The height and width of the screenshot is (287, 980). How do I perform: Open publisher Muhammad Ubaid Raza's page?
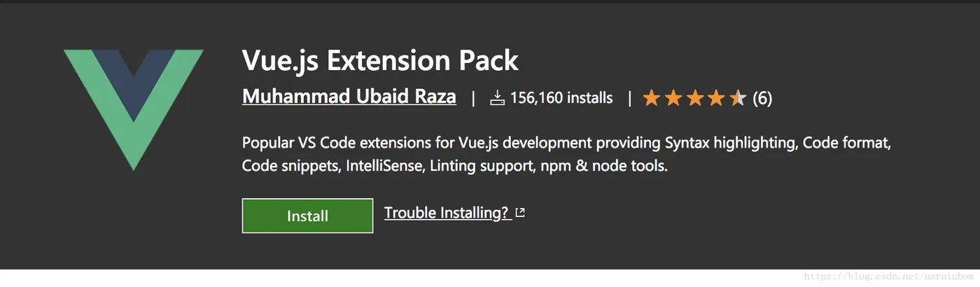tap(349, 97)
